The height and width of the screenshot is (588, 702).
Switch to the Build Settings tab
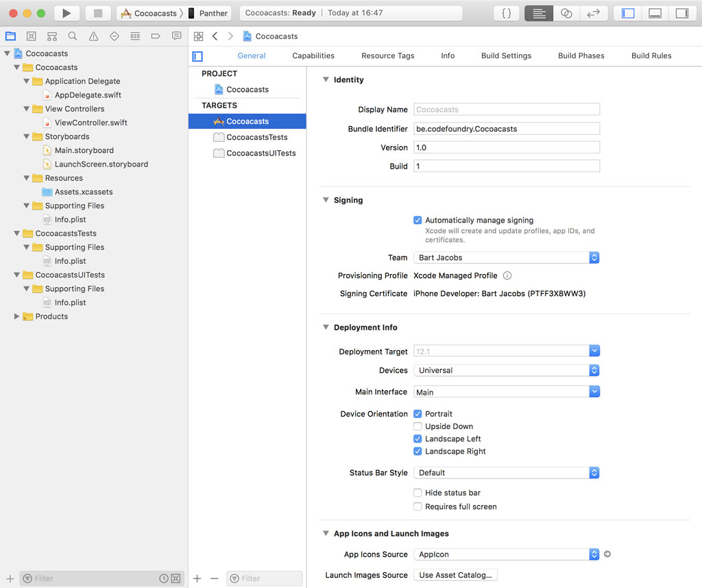[506, 56]
